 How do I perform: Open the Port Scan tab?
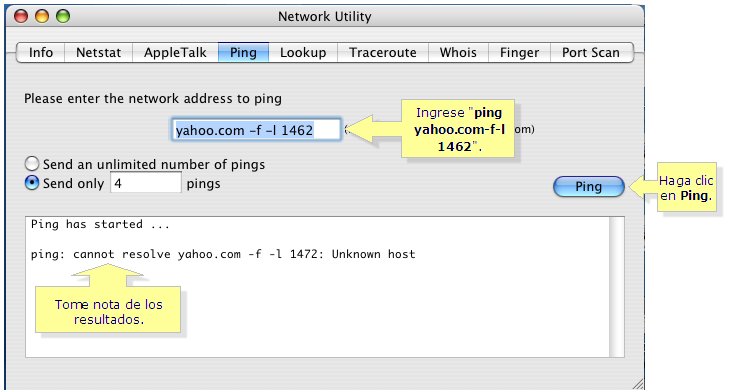click(591, 53)
